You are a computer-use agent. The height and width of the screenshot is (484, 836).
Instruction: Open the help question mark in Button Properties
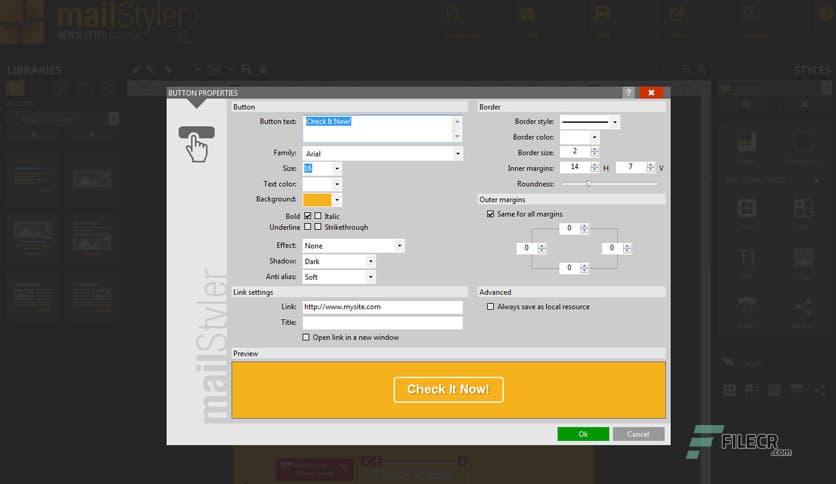tap(629, 93)
